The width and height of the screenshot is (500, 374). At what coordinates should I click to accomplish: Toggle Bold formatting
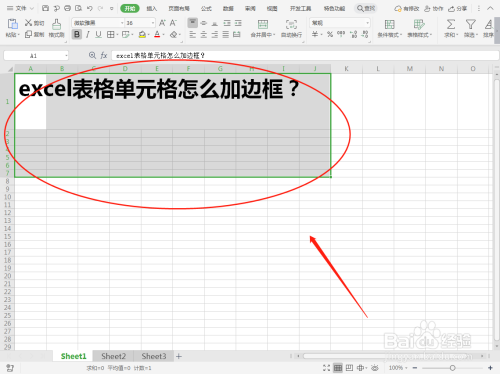[x=77, y=34]
